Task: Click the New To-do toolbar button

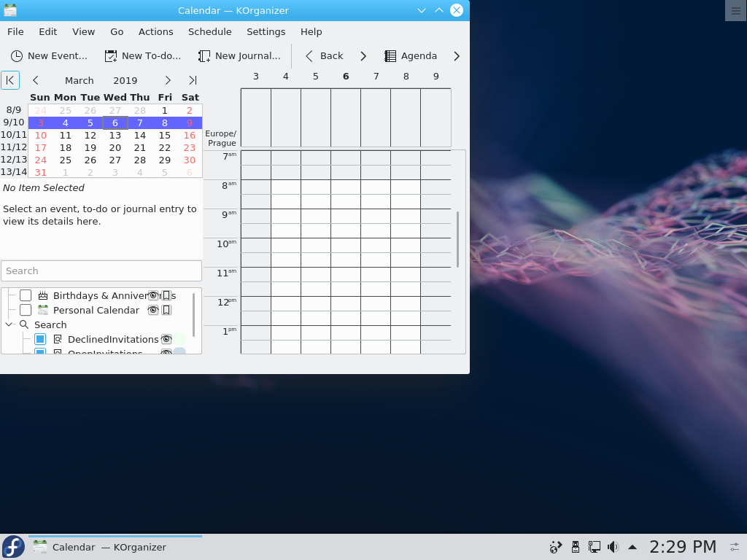Action: tap(143, 55)
